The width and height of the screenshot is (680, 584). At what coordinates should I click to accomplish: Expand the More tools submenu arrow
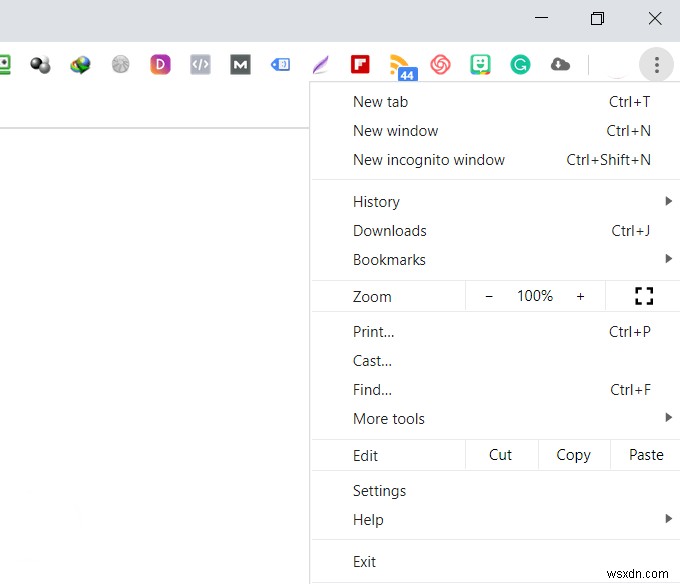tap(668, 418)
